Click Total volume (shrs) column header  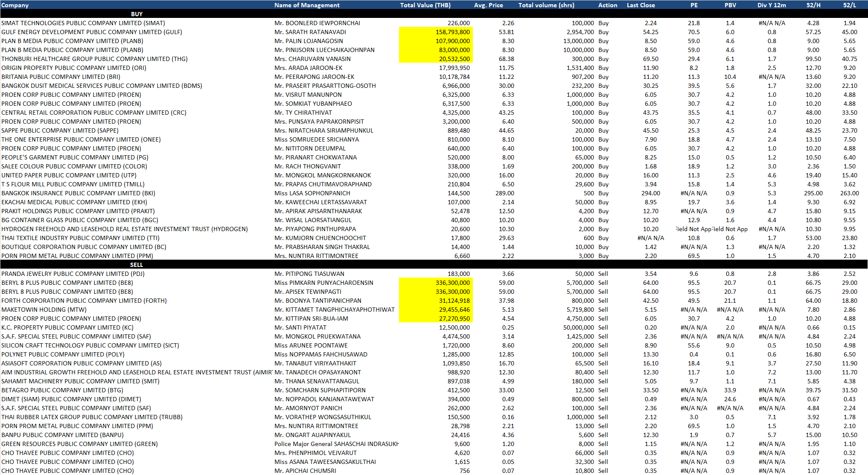click(x=546, y=5)
